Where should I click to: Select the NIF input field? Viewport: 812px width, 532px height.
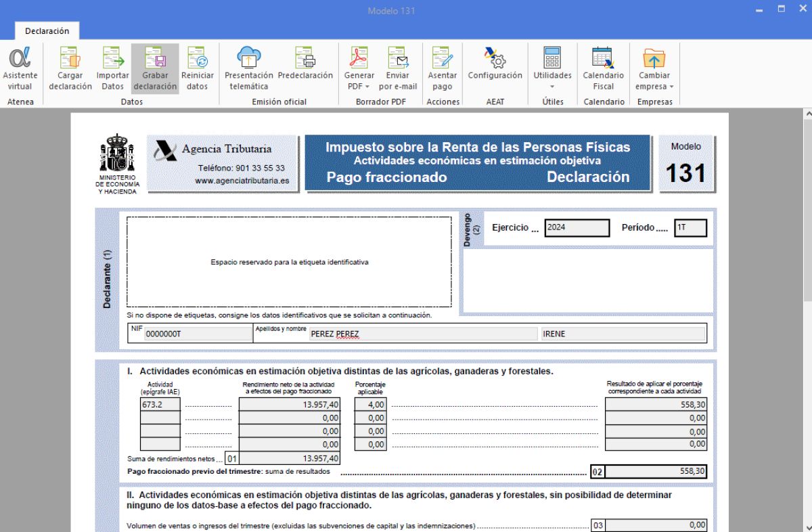198,334
